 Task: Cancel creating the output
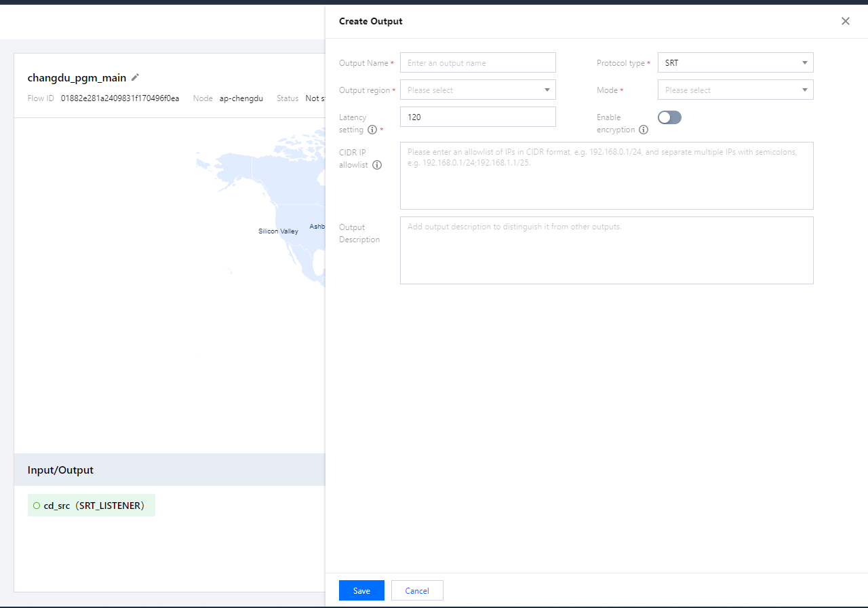click(417, 590)
